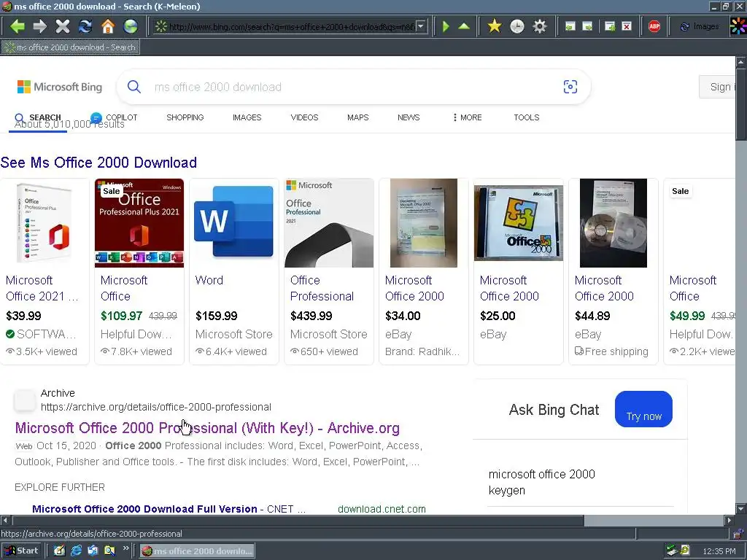The height and width of the screenshot is (560, 747).
Task: Click K-Meleon taskbar button
Action: click(197, 551)
